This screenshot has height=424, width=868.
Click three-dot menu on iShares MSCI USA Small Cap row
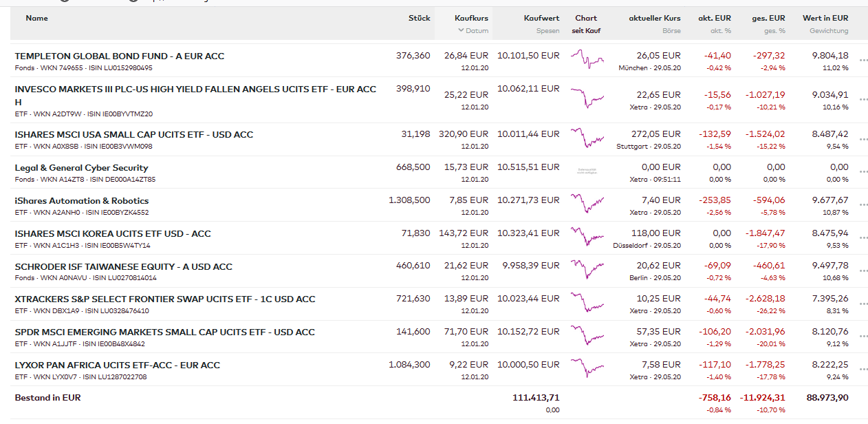click(863, 140)
